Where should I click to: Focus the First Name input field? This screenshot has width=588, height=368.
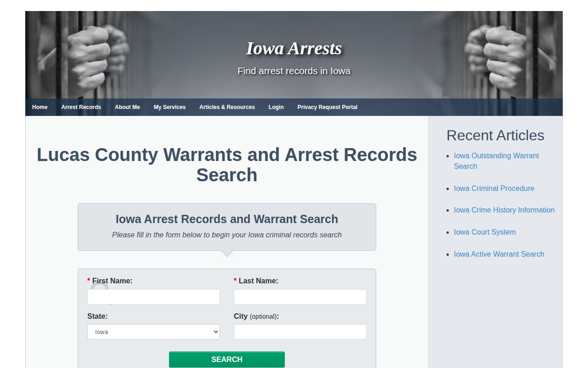[153, 297]
